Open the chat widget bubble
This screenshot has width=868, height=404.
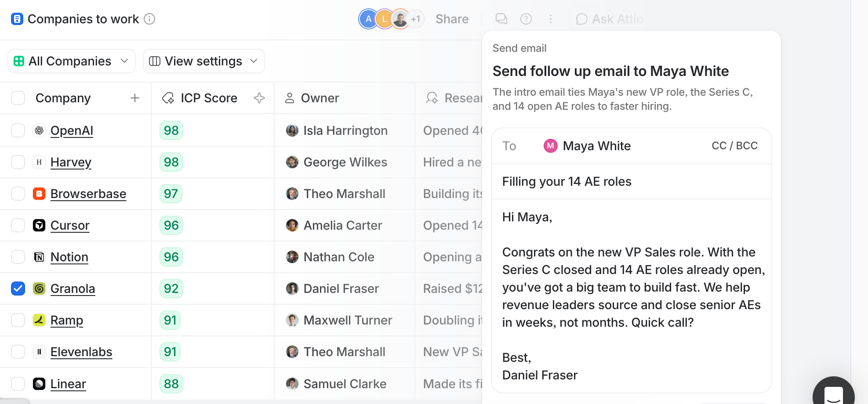click(x=833, y=391)
